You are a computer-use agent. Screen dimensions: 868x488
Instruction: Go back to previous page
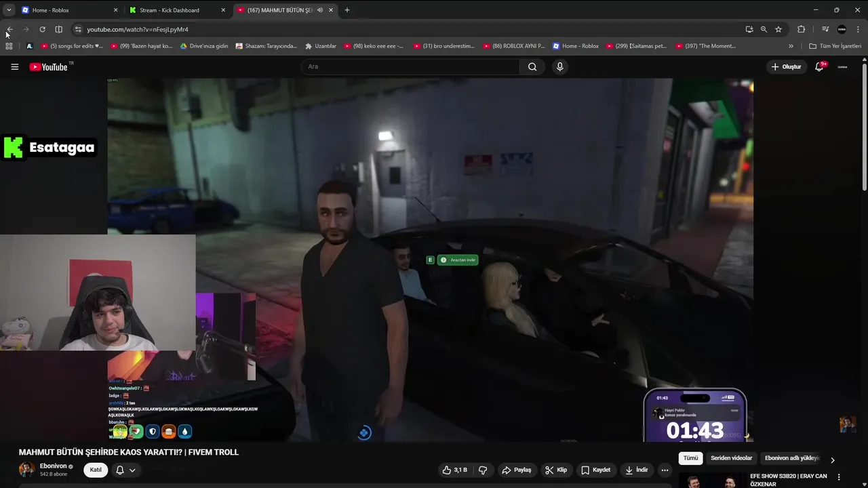click(9, 29)
